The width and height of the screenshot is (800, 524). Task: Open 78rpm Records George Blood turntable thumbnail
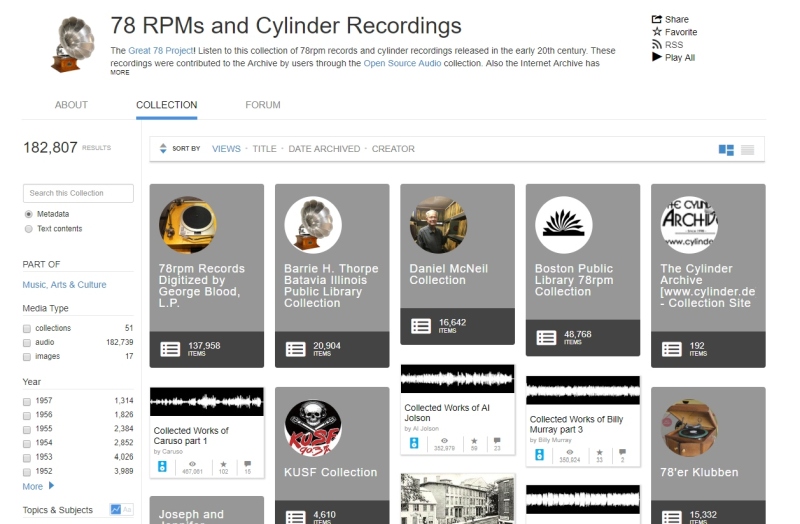click(x=188, y=225)
